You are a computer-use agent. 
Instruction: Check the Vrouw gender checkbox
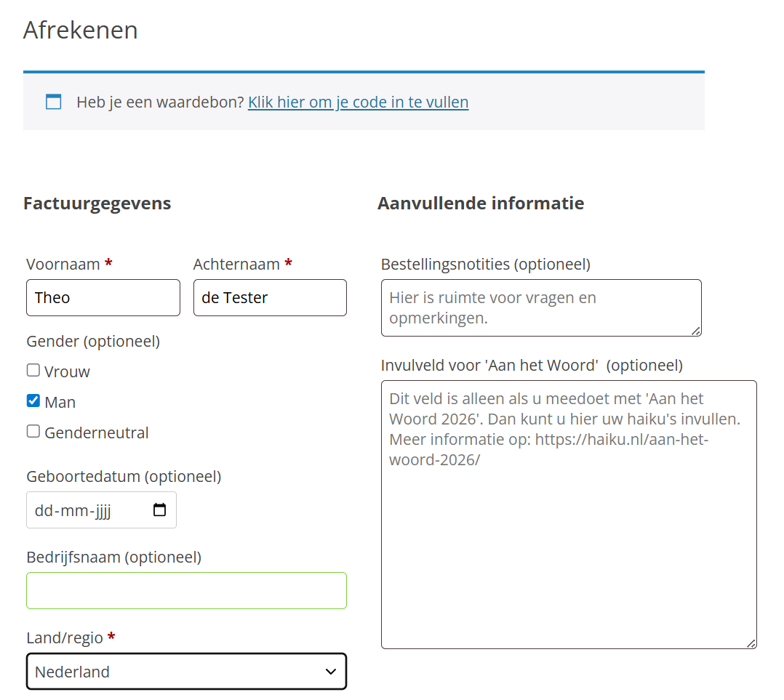[33, 371]
